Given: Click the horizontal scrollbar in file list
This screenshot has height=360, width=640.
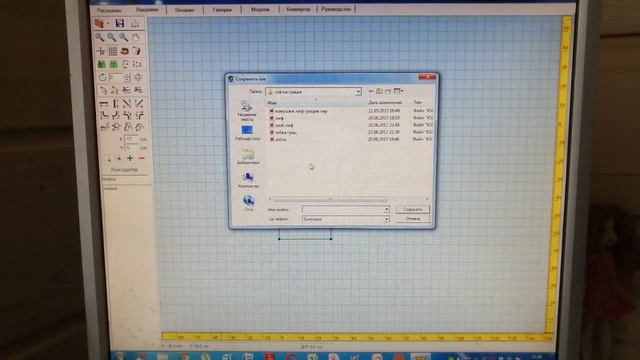Looking at the screenshot, I should click(330, 199).
